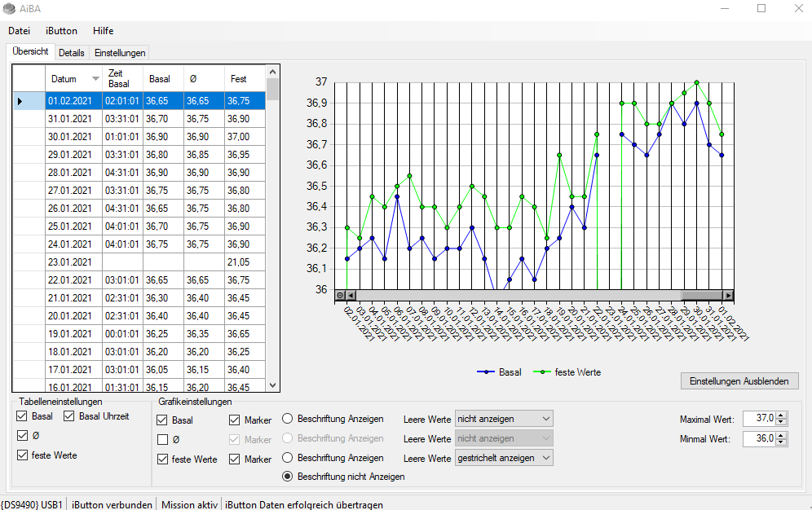Click the Ø column header

coord(204,79)
